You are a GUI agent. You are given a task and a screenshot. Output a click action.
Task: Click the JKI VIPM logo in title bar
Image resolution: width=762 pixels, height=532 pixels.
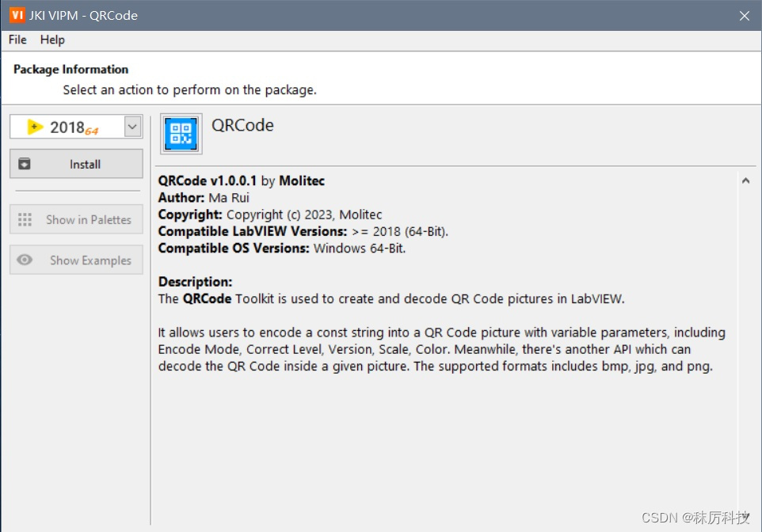[17, 15]
